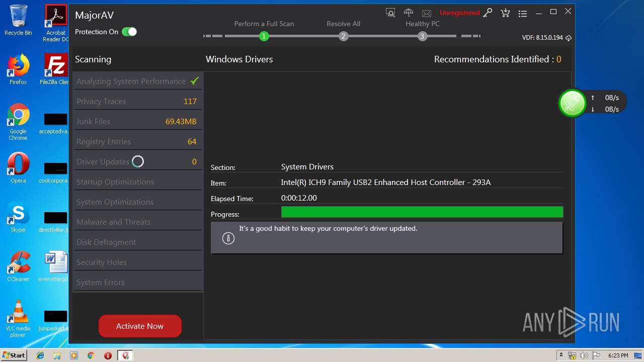Select step 1 Perform a Full Scan
Screen dimensions: 644x362
click(x=264, y=36)
